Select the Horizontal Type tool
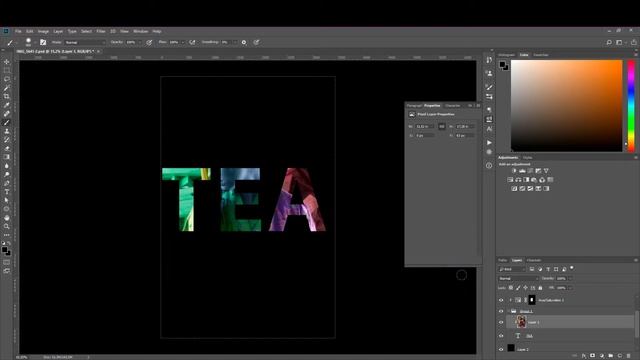 click(7, 191)
